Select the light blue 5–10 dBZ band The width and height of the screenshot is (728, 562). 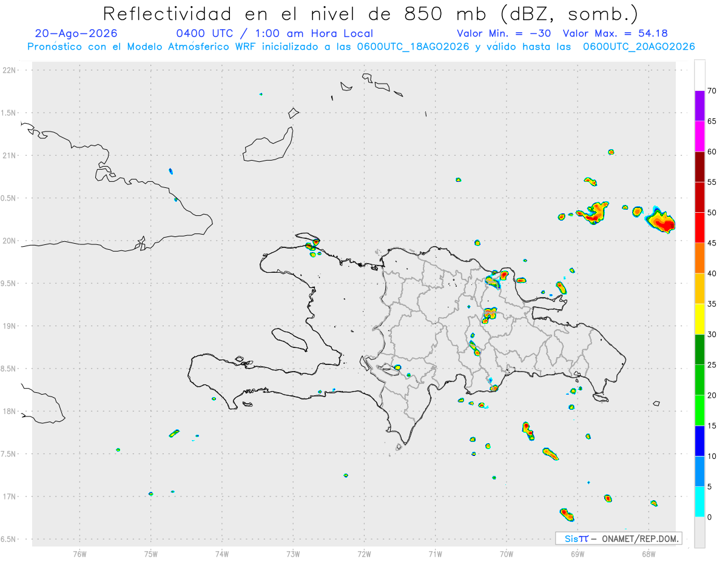click(x=699, y=472)
